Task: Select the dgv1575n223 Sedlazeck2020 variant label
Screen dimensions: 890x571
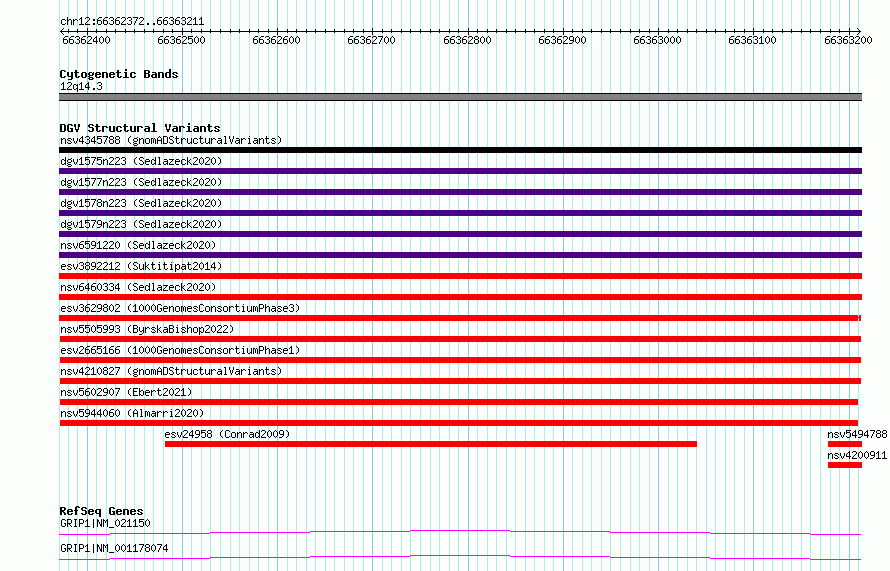Action: click(x=141, y=161)
